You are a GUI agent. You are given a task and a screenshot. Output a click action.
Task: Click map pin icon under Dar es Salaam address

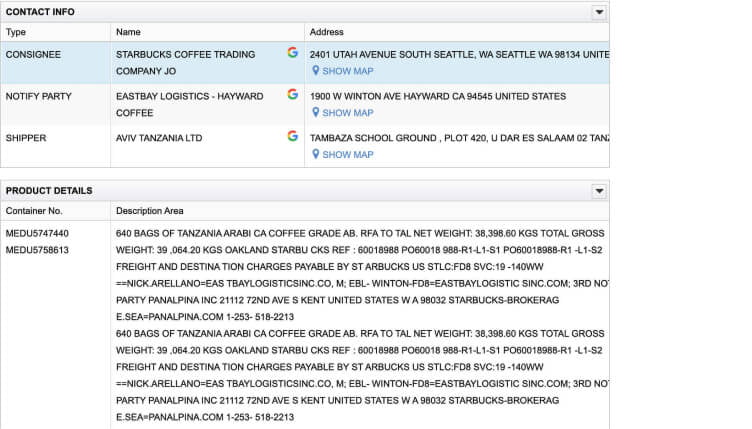pyautogui.click(x=315, y=155)
